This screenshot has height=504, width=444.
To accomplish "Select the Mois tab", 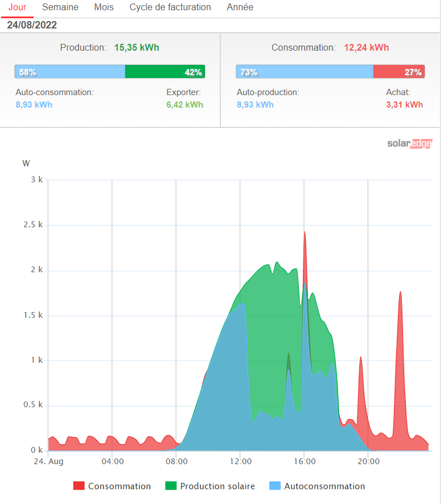I will (104, 7).
